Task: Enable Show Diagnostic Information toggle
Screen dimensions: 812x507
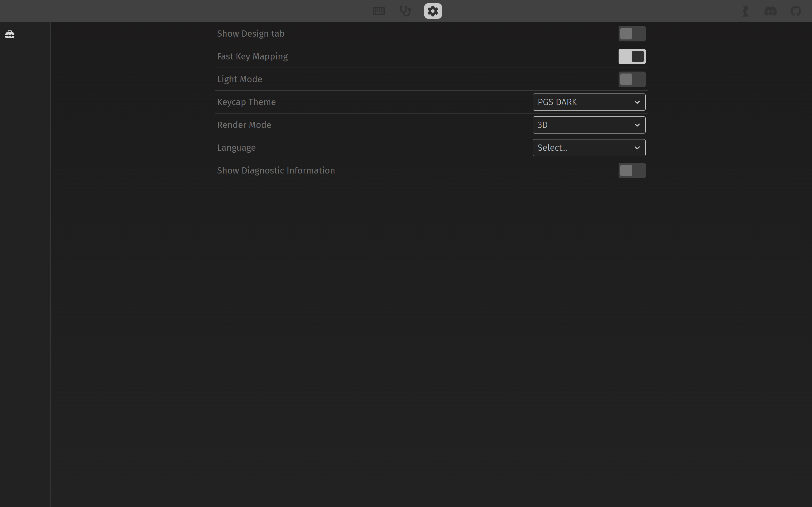Action: pos(632,170)
